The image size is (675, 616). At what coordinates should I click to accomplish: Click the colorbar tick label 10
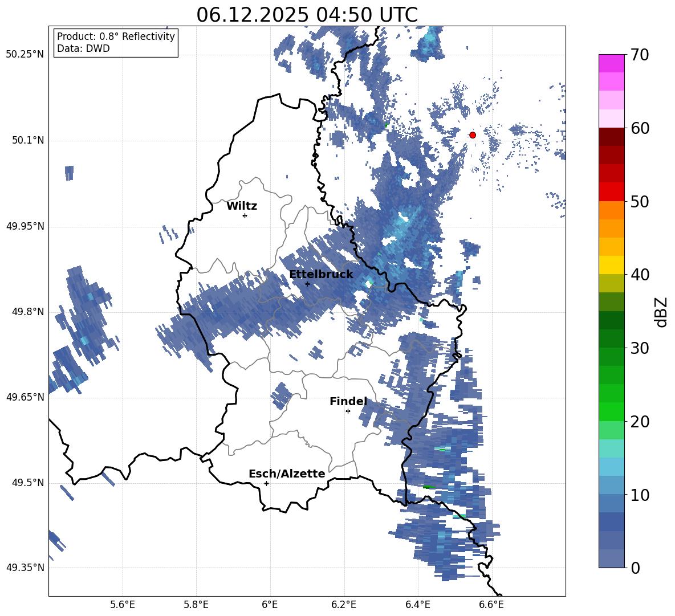tap(640, 495)
